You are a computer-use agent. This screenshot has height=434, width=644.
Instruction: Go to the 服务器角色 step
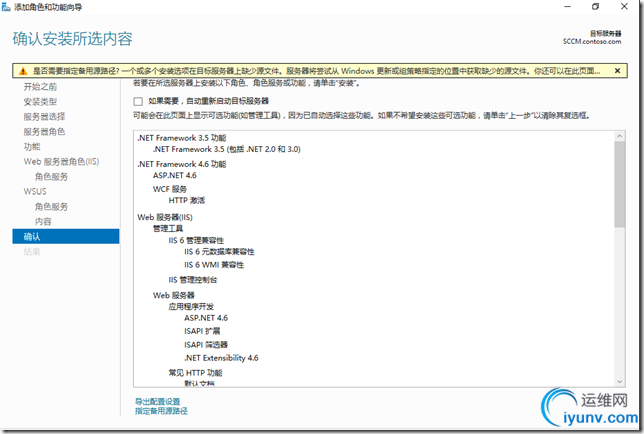point(44,131)
